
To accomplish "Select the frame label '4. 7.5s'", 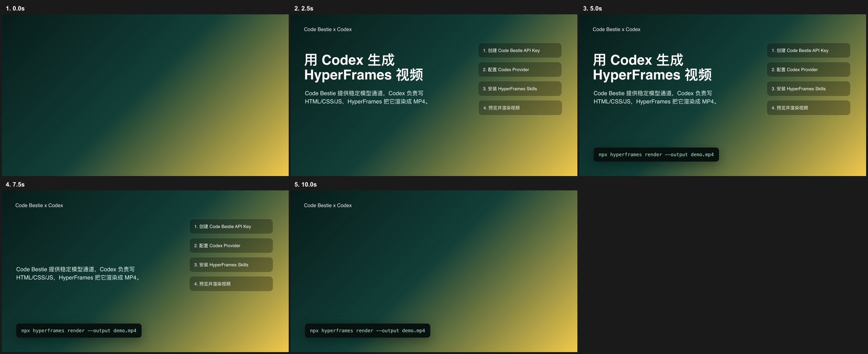I will (15, 185).
